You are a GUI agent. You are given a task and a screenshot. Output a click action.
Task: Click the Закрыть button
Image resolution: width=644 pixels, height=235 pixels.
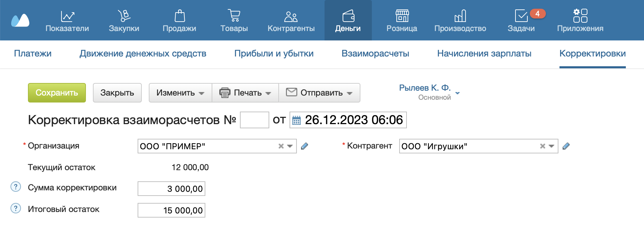117,93
